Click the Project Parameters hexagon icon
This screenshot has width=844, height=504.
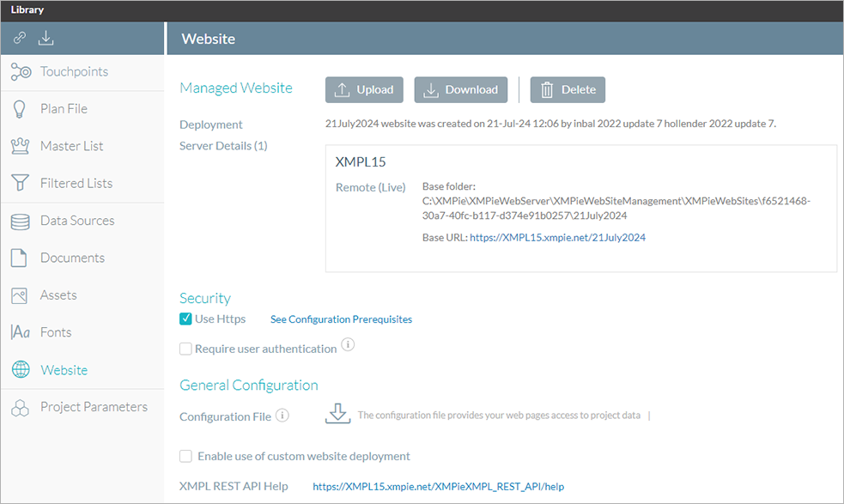(x=20, y=408)
